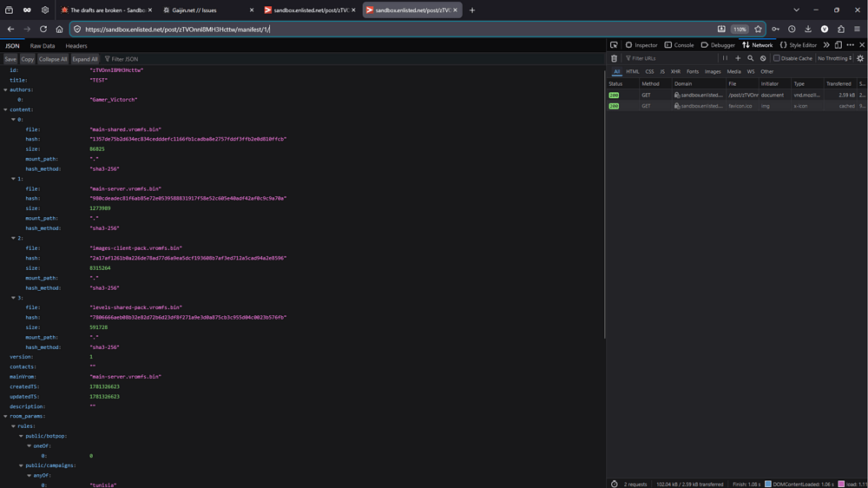Bookmark this page with the star icon
Screen dimensions: 868x488
pos(758,30)
